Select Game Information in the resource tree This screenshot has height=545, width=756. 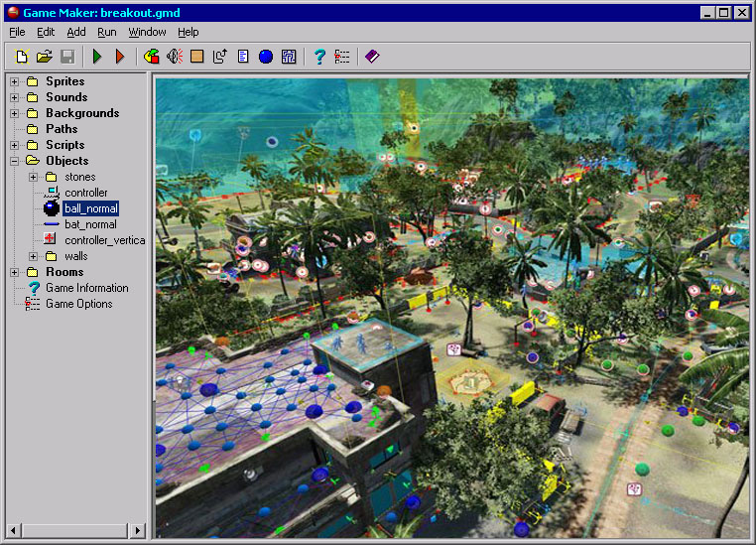click(x=86, y=288)
